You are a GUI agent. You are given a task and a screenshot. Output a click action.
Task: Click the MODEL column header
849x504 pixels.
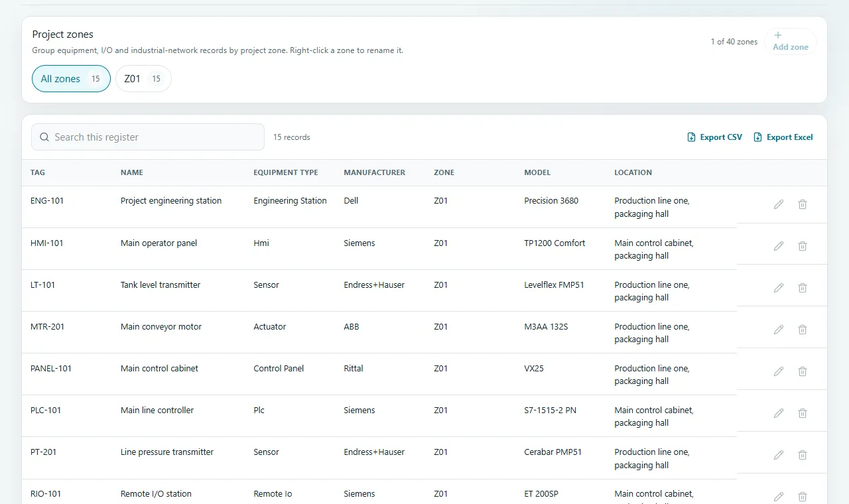pyautogui.click(x=537, y=172)
